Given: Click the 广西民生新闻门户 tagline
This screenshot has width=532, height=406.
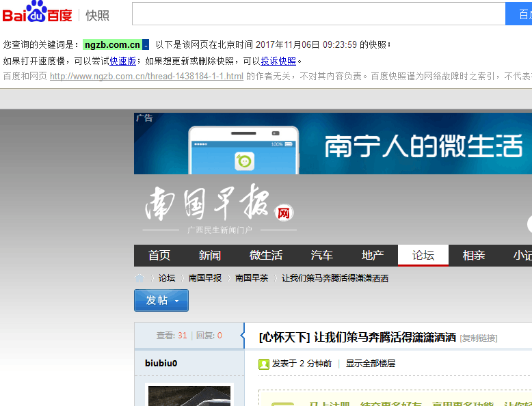Looking at the screenshot, I should 220,230.
